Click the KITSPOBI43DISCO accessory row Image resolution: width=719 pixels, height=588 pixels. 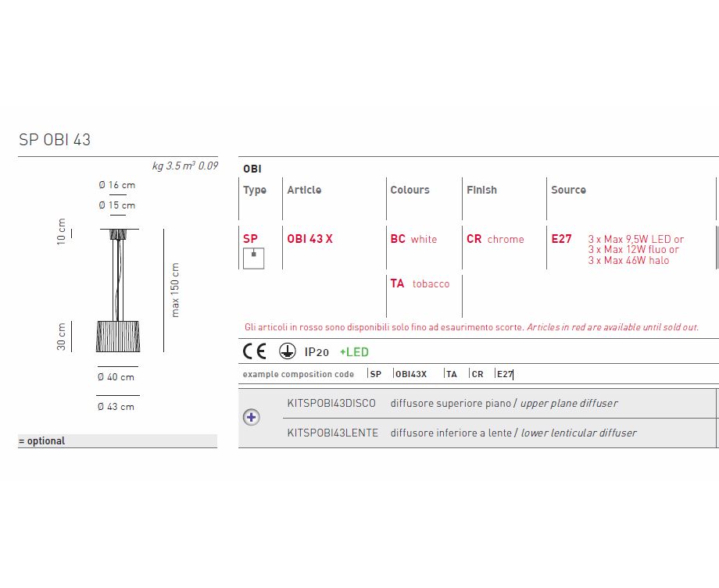coord(452,404)
